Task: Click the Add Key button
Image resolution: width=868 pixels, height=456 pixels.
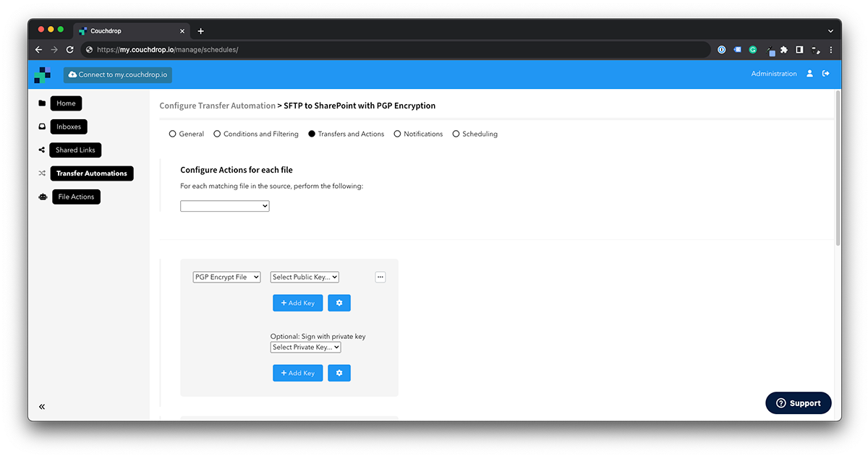Action: pos(297,303)
